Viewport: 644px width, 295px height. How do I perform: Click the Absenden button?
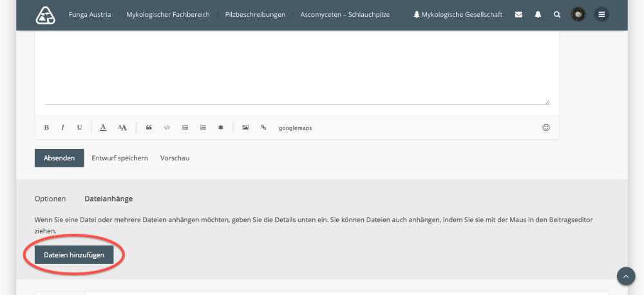coord(59,158)
